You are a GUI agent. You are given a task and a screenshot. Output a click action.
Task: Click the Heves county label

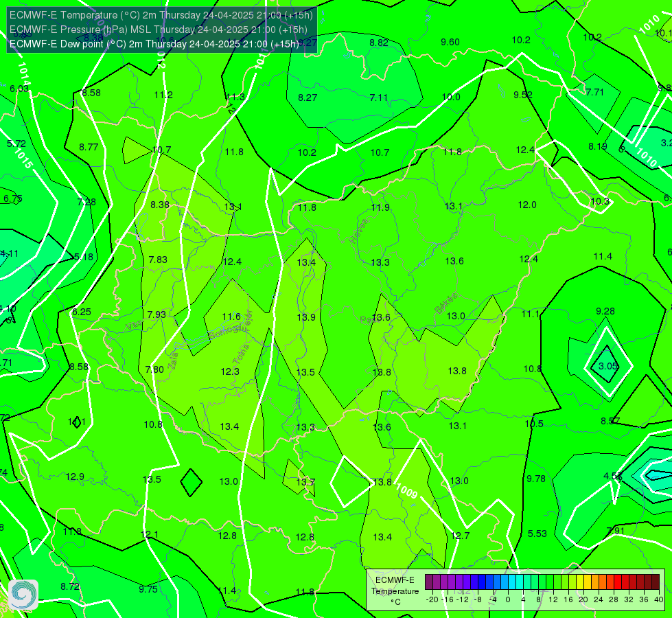coord(359,231)
